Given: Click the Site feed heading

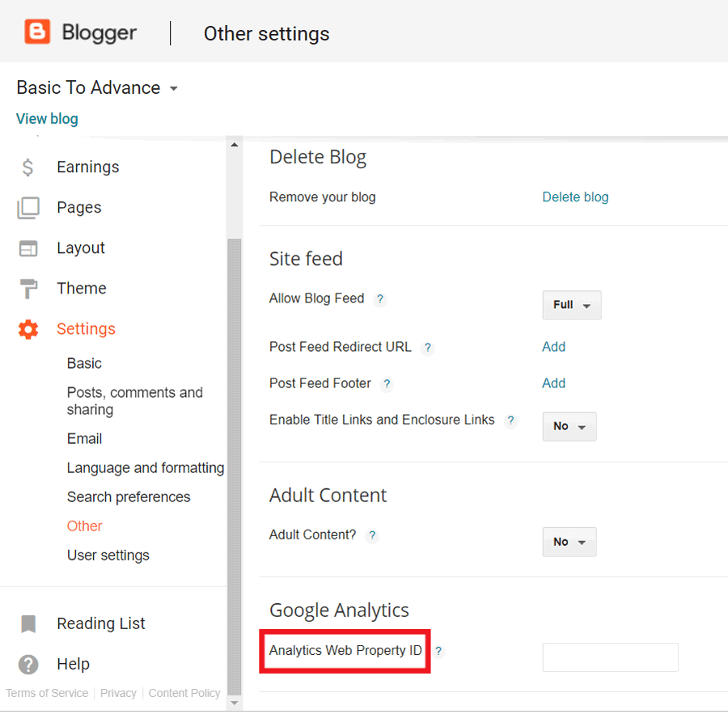Looking at the screenshot, I should 306,259.
